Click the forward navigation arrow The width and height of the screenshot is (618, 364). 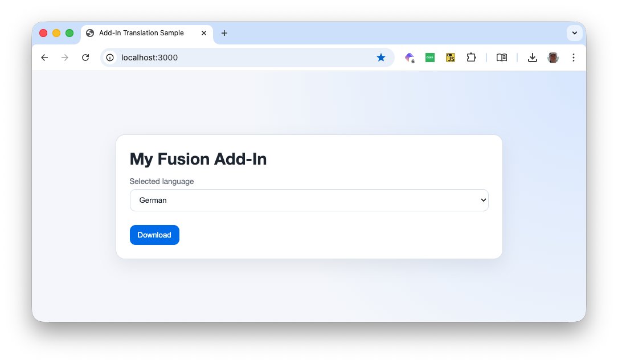click(x=65, y=58)
